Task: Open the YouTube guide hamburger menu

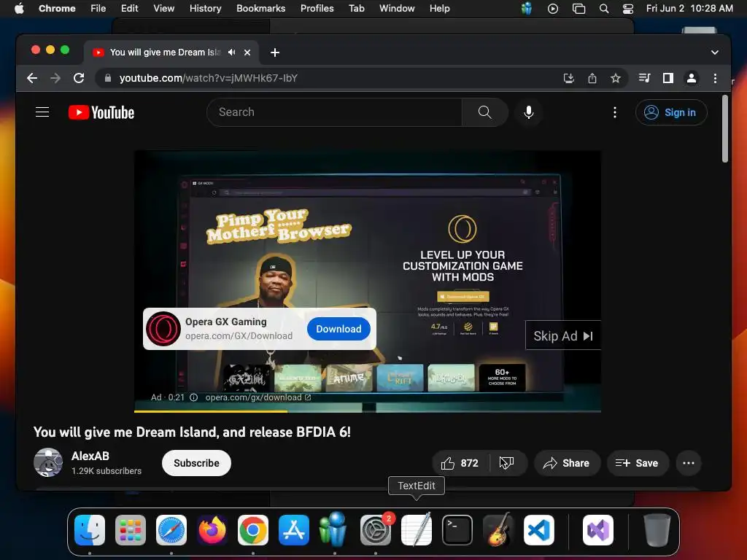Action: [x=42, y=112]
